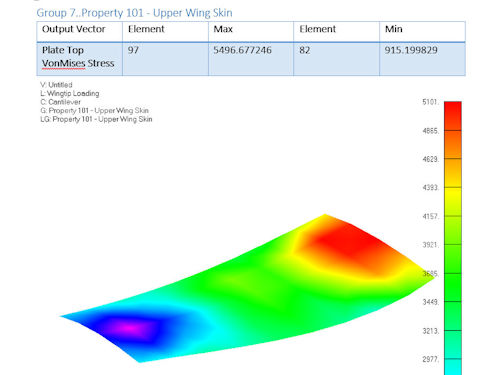Image resolution: width=500 pixels, height=375 pixels.
Task: Click the 'C: Cantilever' legend line
Action: (x=60, y=102)
